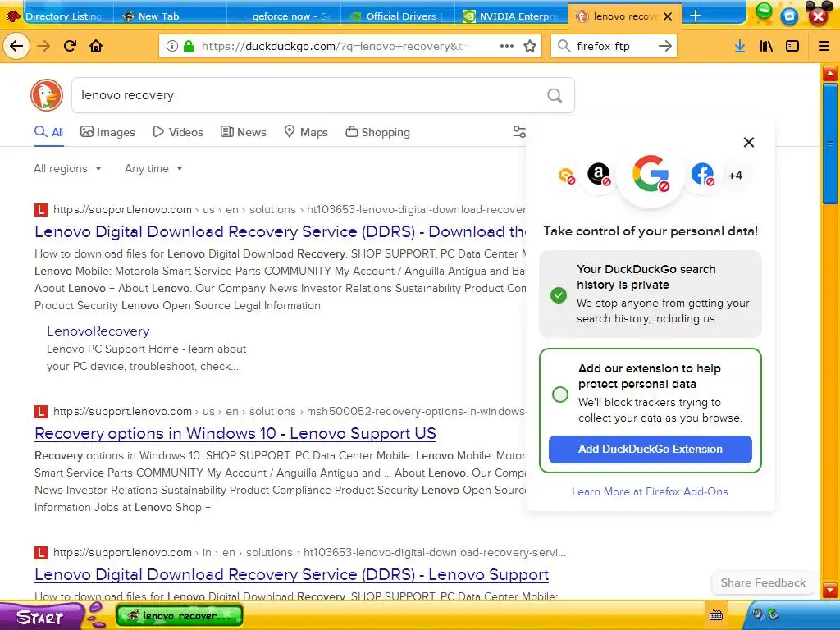Click the DuckDuckGo logo

pos(47,95)
